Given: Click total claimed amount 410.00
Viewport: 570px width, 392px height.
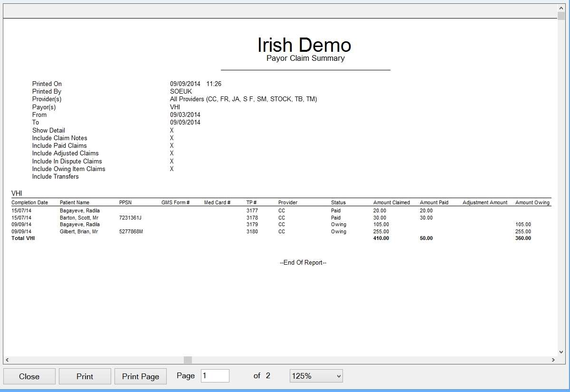Looking at the screenshot, I should pyautogui.click(x=381, y=239).
